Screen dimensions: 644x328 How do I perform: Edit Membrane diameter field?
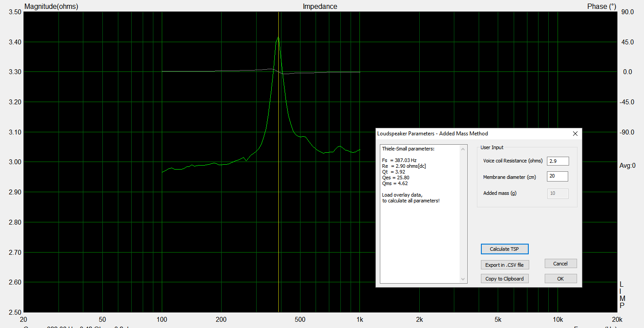(558, 176)
